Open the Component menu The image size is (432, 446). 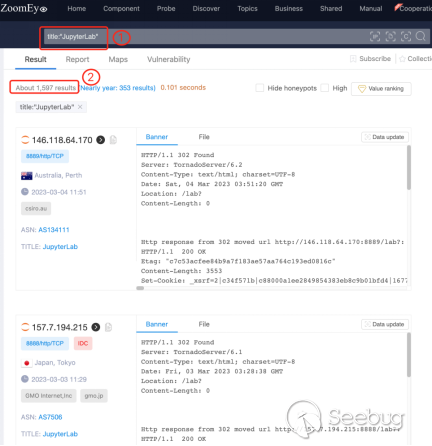[121, 9]
